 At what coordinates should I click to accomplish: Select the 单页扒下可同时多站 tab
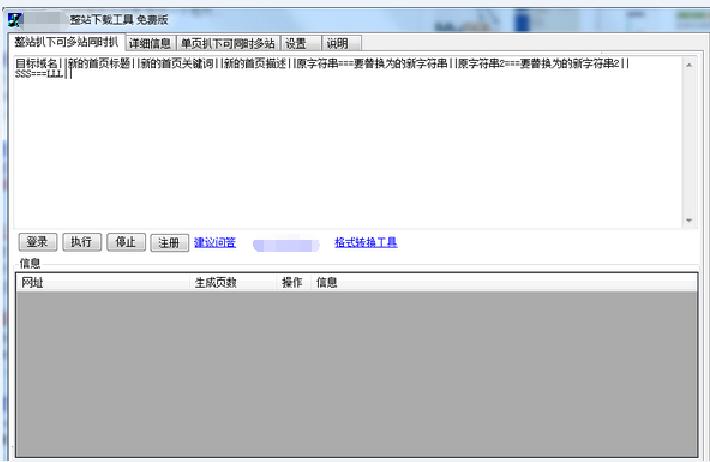click(x=226, y=43)
